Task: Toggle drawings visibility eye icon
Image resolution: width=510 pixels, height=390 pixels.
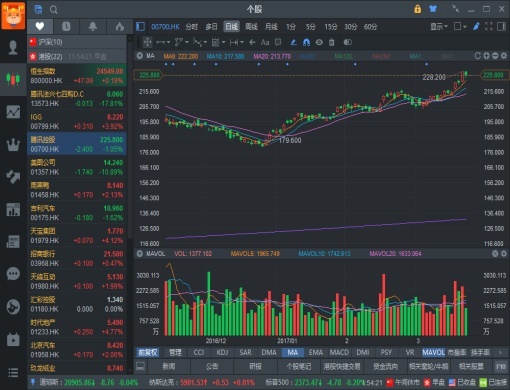Action: (319, 42)
